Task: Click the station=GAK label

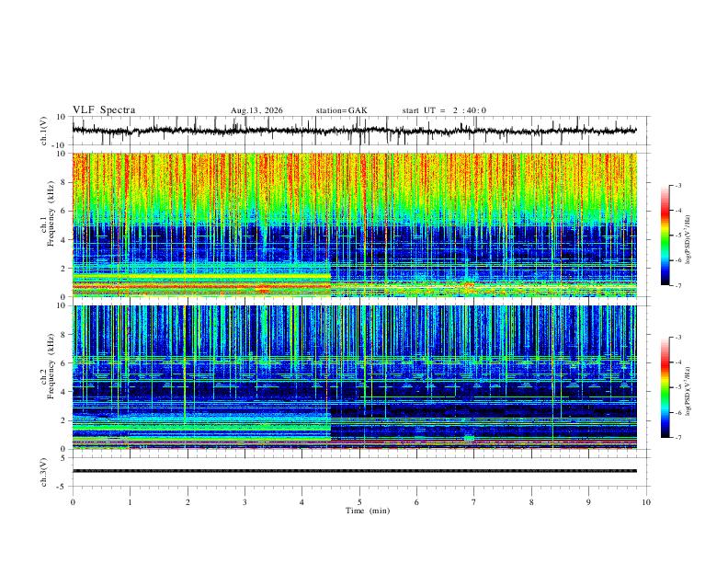Action: pyautogui.click(x=341, y=110)
